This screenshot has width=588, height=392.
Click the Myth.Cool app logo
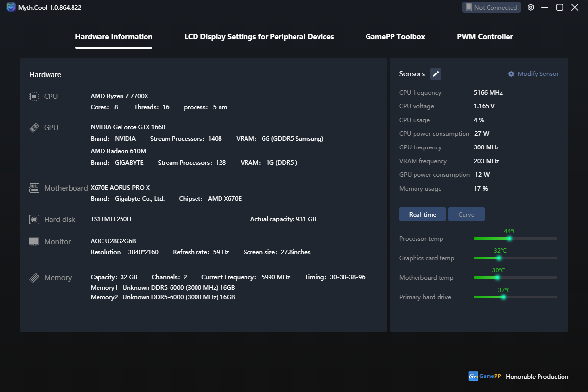pyautogui.click(x=11, y=7)
